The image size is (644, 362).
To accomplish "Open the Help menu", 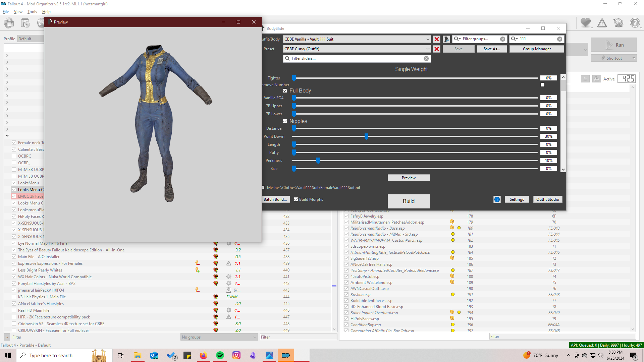I will coord(46,12).
